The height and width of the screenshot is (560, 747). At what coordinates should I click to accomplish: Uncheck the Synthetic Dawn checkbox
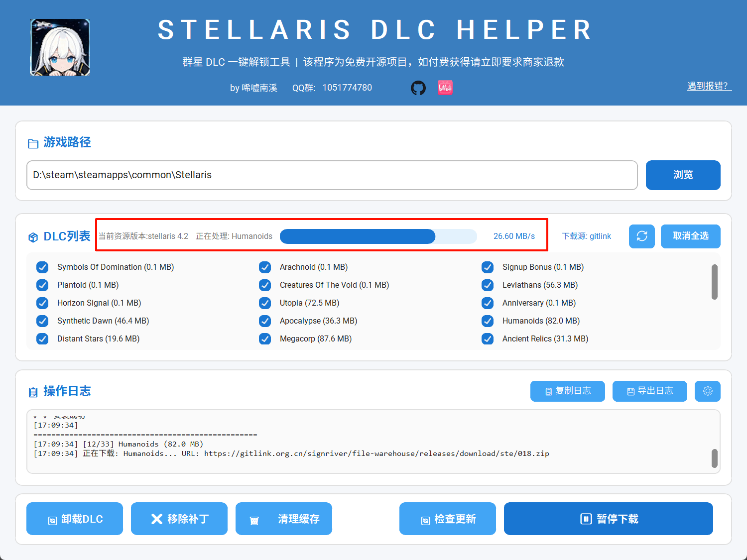point(42,321)
